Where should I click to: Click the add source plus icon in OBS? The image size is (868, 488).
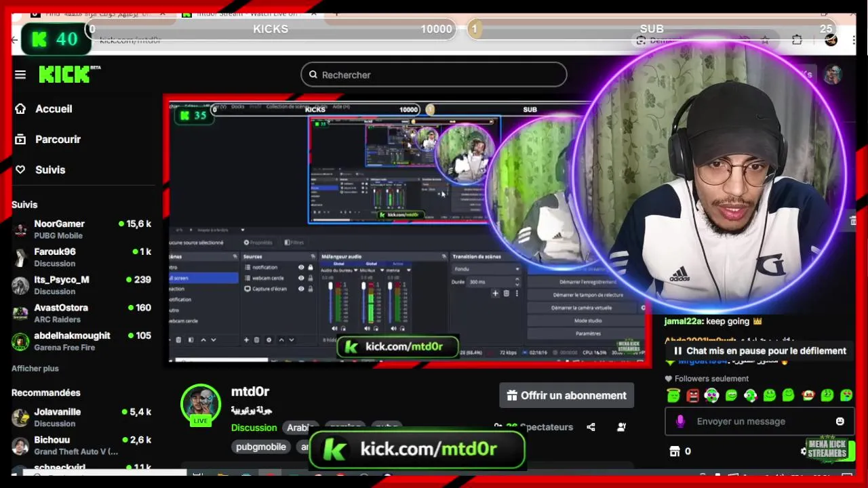click(x=246, y=340)
